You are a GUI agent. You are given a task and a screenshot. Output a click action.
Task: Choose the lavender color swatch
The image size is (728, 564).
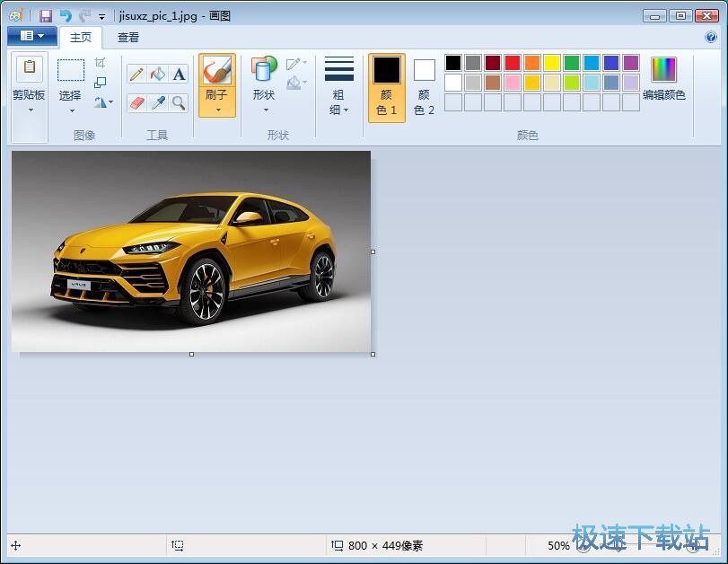(x=631, y=83)
